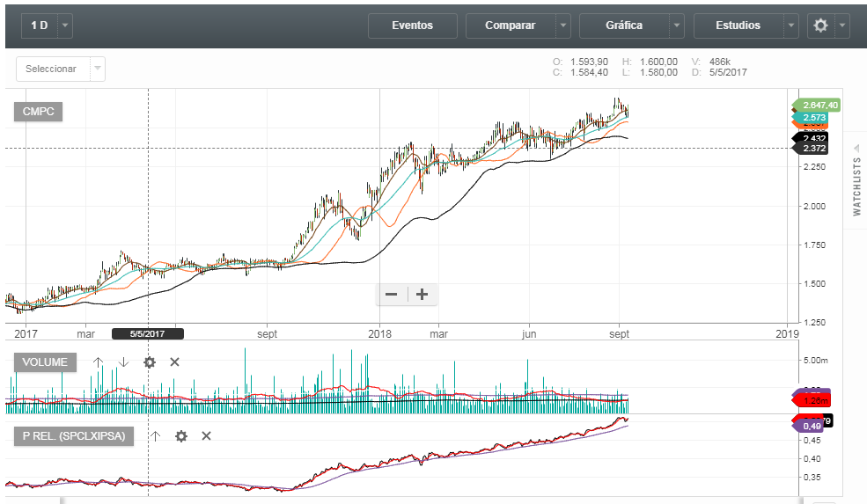Move VOLUME panel down with arrow
The height and width of the screenshot is (504, 867).
coord(123,362)
